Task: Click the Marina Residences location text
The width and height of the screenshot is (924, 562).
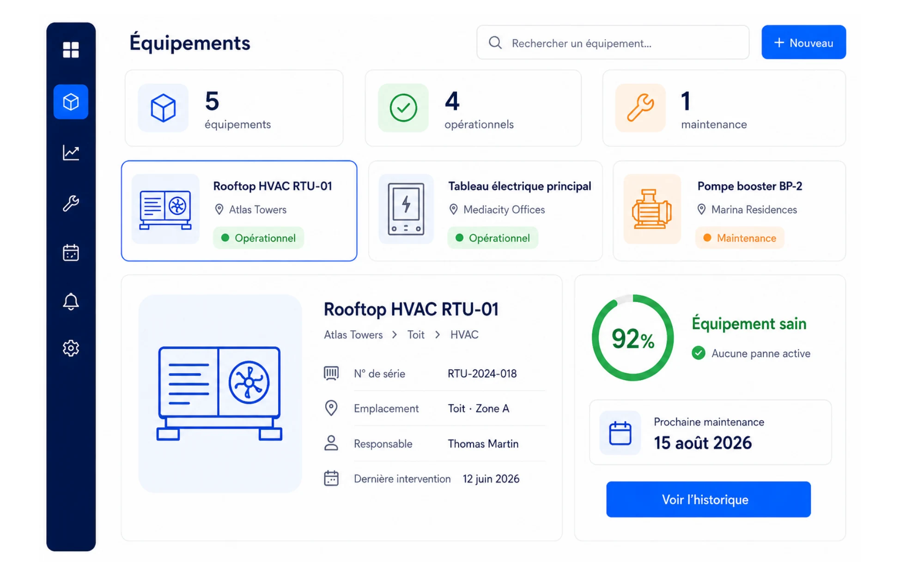Action: 754,210
